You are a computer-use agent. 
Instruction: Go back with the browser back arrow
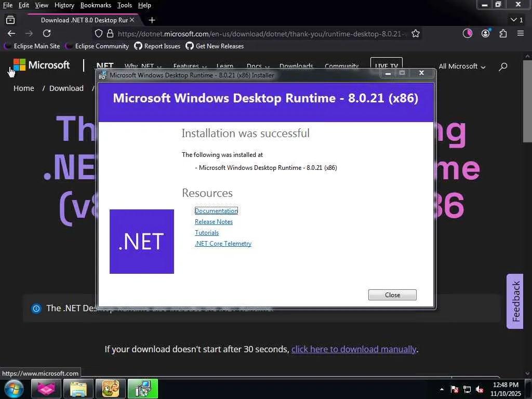[11, 33]
